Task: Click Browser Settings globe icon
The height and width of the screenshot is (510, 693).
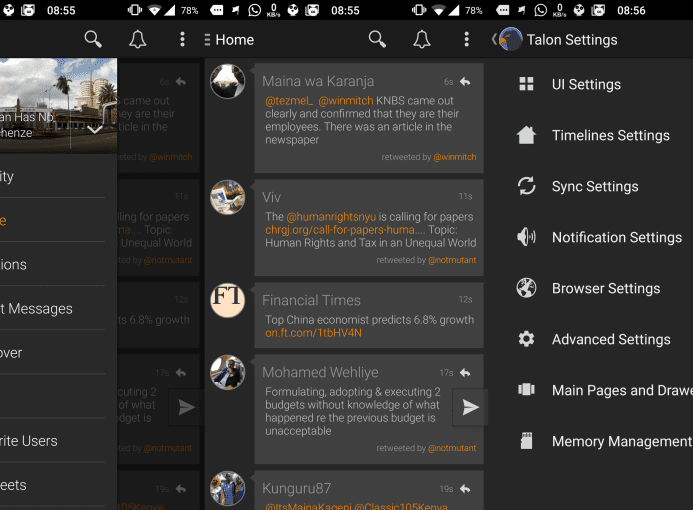Action: (526, 288)
